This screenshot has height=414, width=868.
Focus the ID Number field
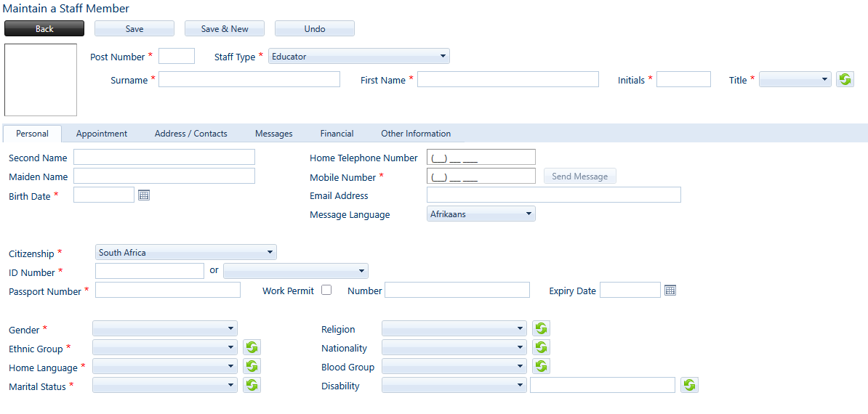(x=150, y=271)
